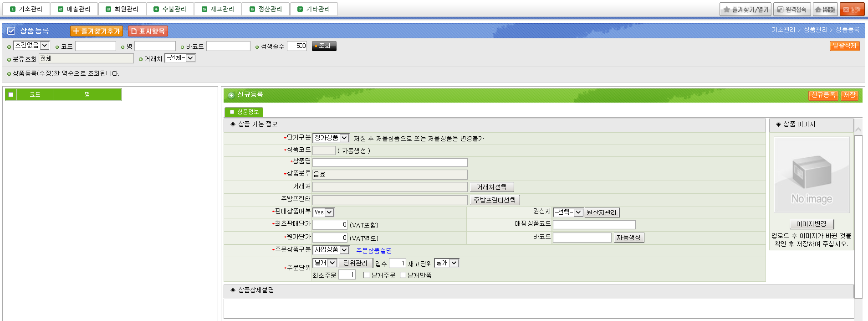Enable the 낱개주문 checkbox
Screen dimensions: 868x321
tap(367, 275)
